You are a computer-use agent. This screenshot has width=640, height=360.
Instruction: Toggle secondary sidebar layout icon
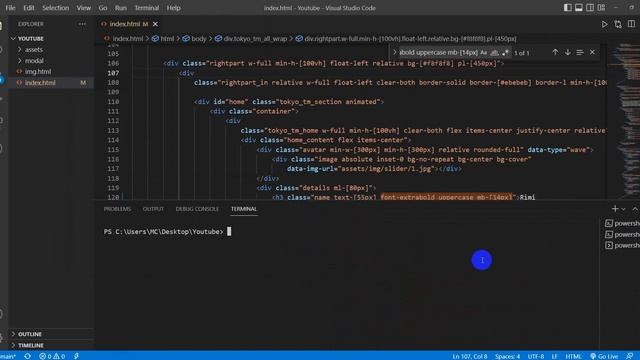(590, 7)
